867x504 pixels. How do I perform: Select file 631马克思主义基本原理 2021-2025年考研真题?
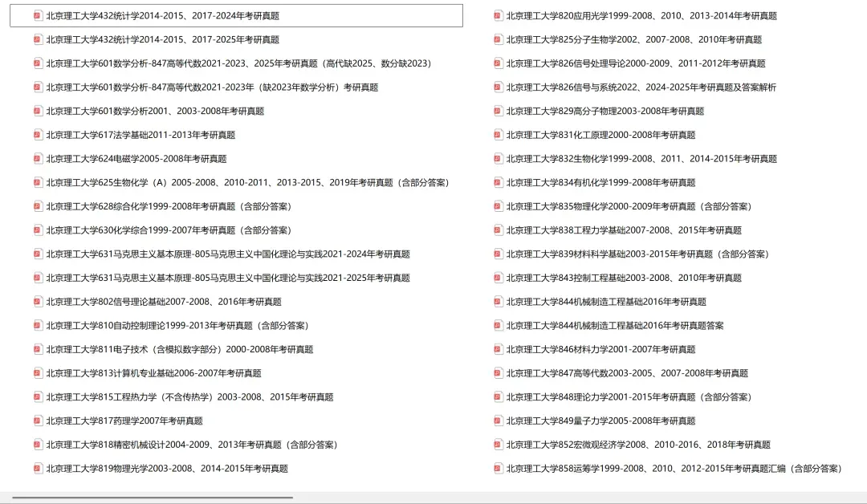coord(228,278)
